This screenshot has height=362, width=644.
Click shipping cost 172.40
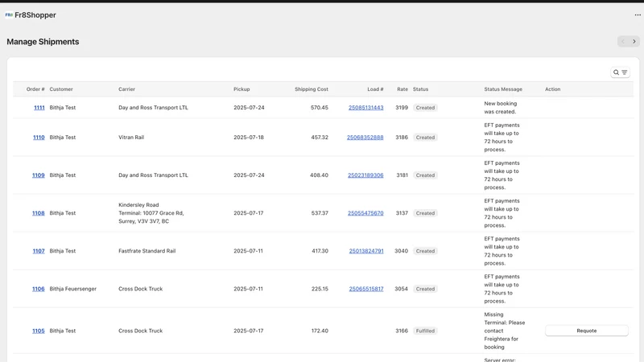coord(320,331)
